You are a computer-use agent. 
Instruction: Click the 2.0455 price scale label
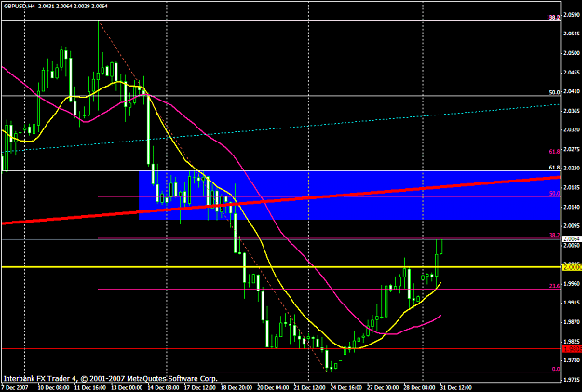click(572, 73)
